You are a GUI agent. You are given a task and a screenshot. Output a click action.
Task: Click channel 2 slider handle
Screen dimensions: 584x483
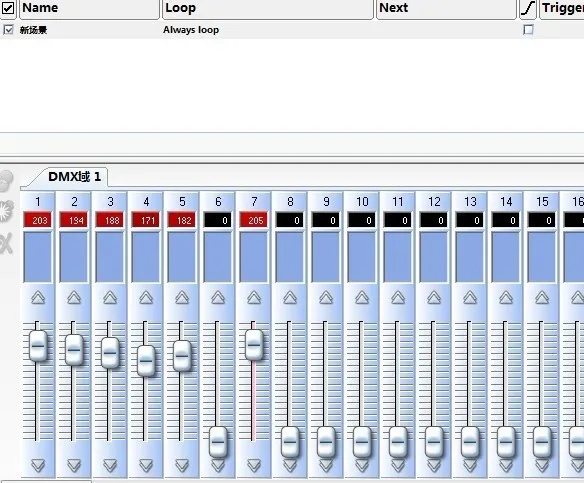pos(74,350)
